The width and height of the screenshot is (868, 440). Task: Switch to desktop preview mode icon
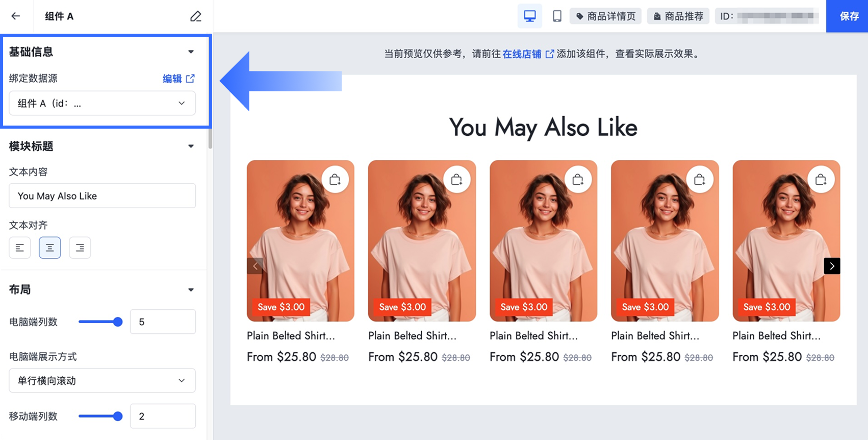point(530,16)
